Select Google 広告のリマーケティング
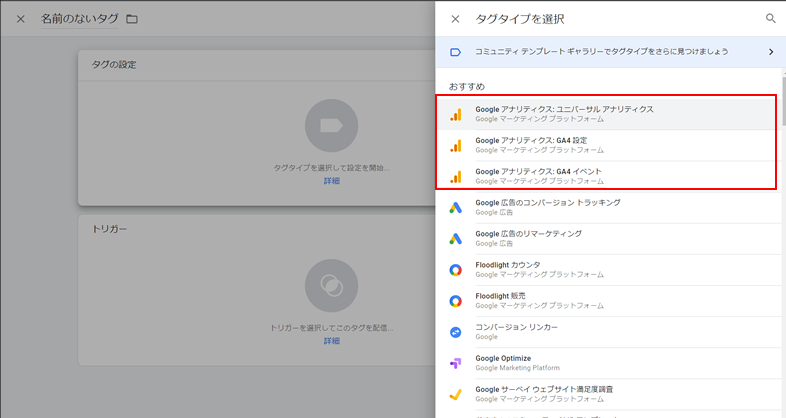This screenshot has width=786, height=418. 608,239
